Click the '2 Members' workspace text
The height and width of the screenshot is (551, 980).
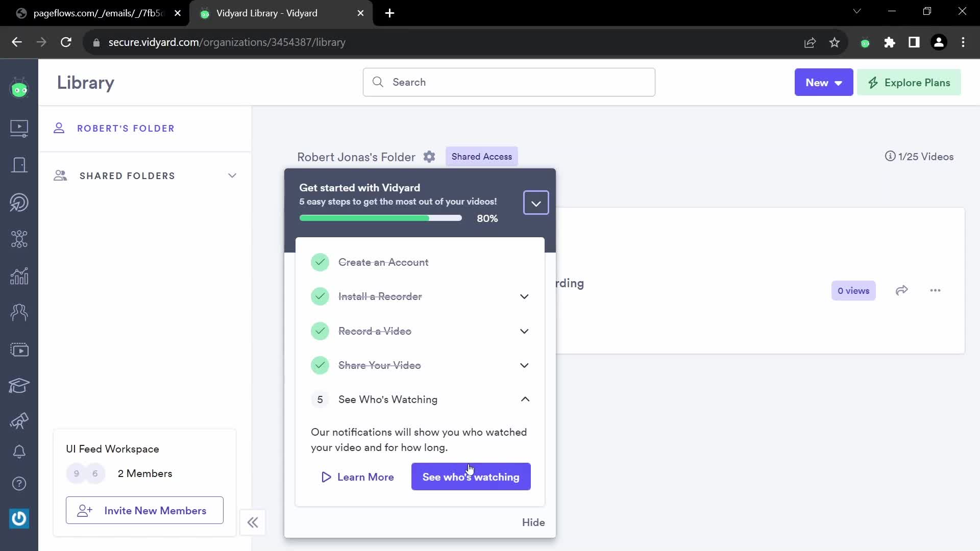point(145,473)
